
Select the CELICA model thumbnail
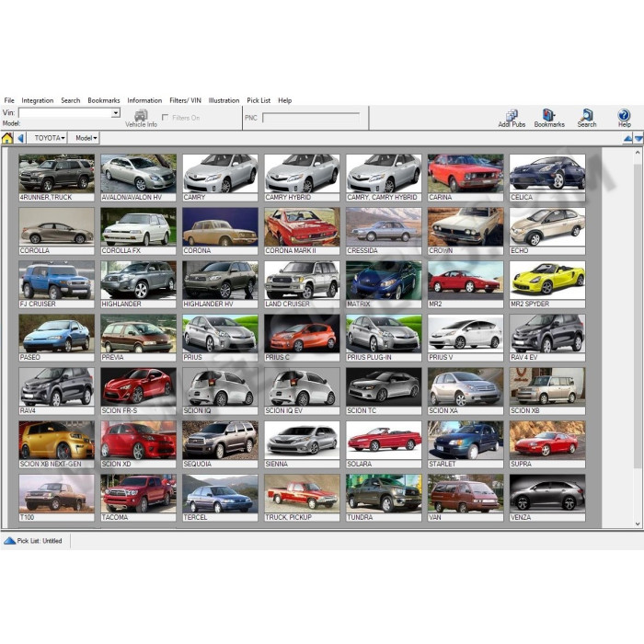547,178
